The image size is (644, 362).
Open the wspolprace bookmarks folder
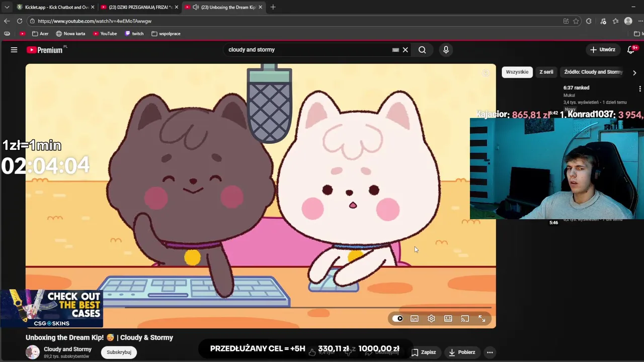[166, 34]
